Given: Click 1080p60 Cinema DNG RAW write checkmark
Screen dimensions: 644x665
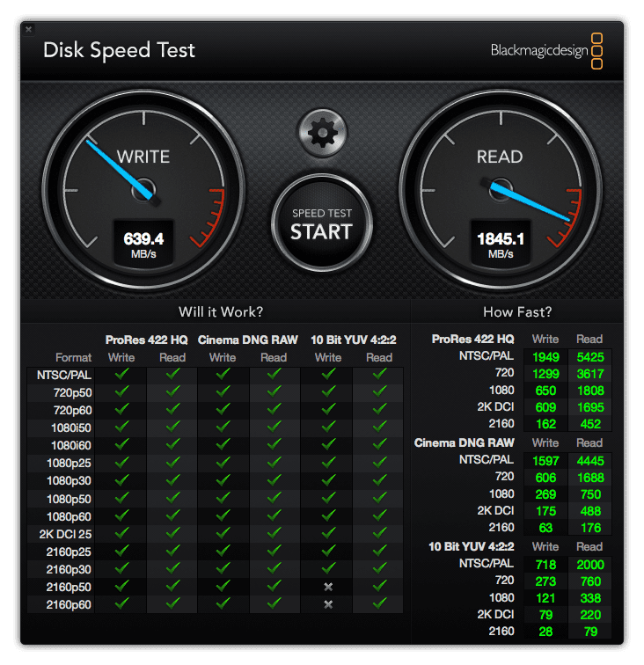Looking at the screenshot, I should click(x=223, y=515).
